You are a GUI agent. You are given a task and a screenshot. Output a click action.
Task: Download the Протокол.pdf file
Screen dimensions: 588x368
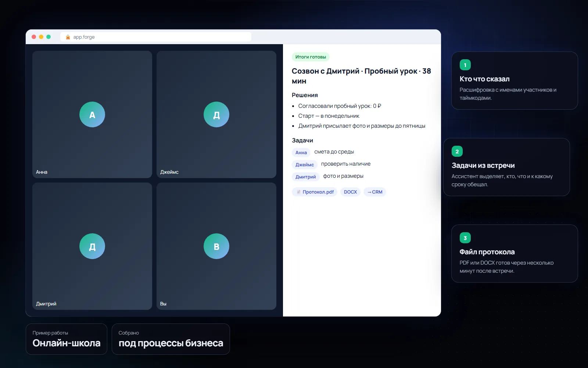[315, 192]
